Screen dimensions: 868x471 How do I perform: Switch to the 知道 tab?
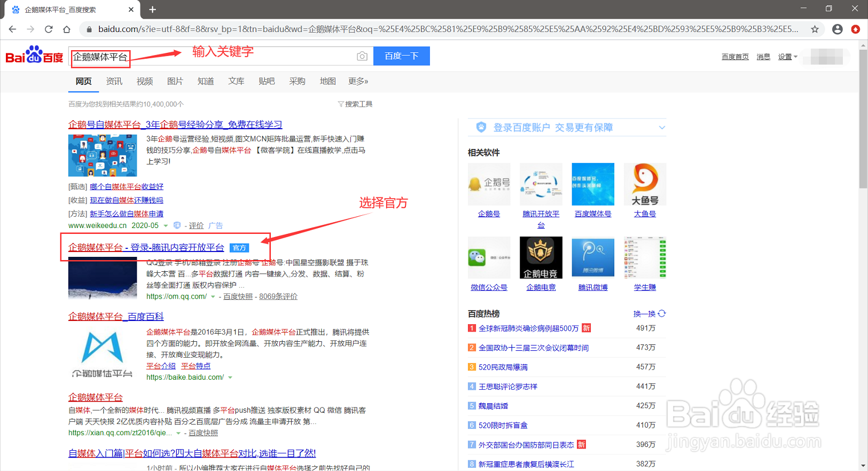click(205, 81)
